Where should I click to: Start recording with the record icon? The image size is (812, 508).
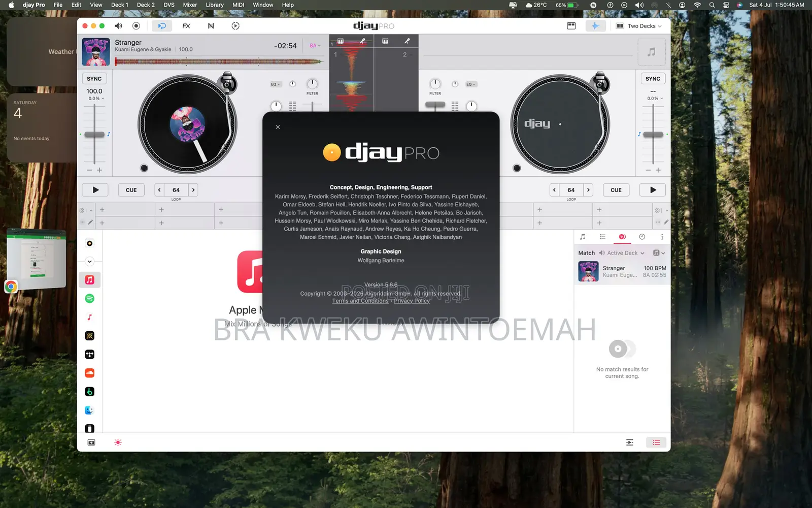tap(136, 26)
